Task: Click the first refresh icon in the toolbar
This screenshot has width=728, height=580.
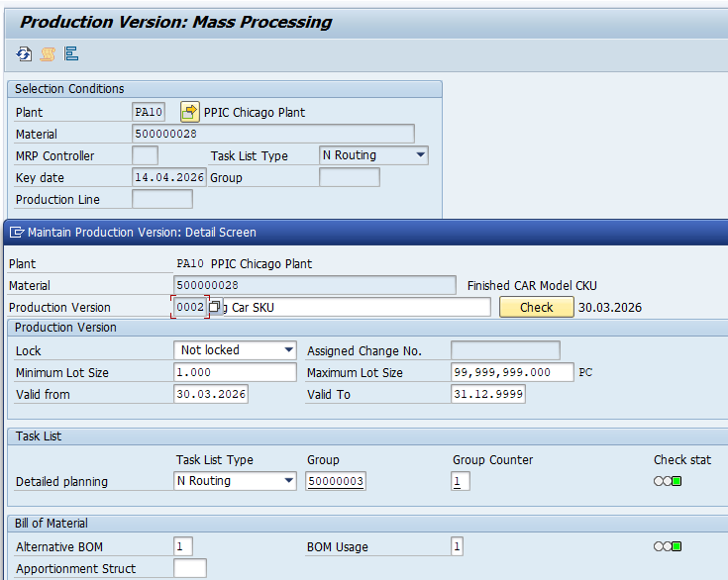Action: click(24, 54)
